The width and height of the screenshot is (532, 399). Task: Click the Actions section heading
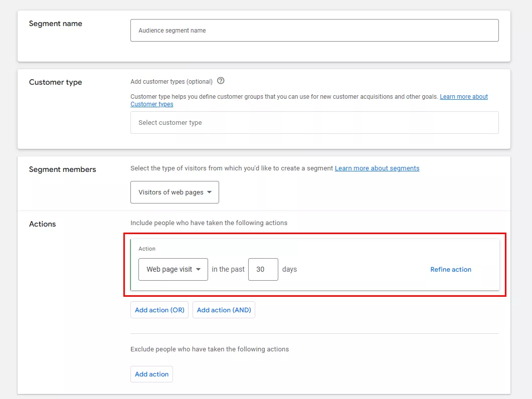point(43,224)
